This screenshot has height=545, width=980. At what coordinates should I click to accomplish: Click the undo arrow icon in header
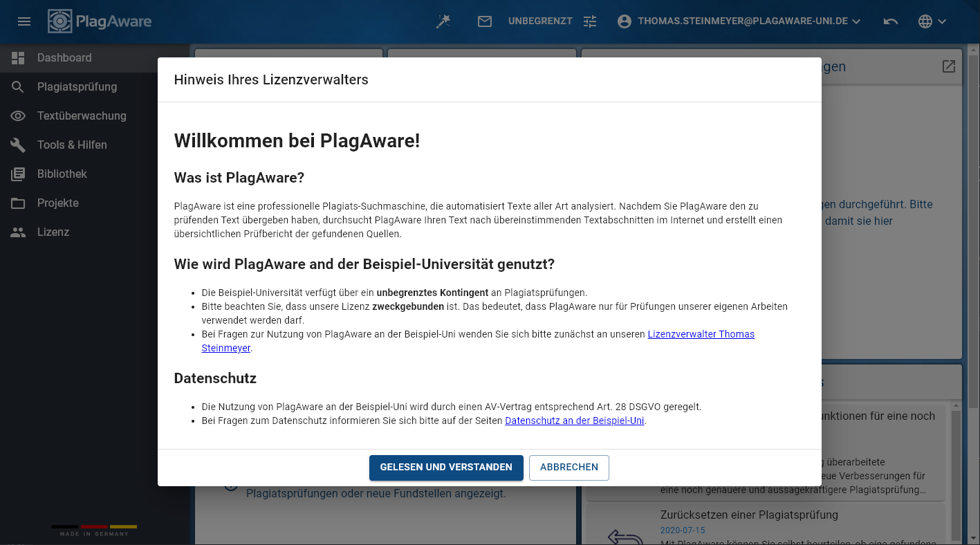[891, 21]
